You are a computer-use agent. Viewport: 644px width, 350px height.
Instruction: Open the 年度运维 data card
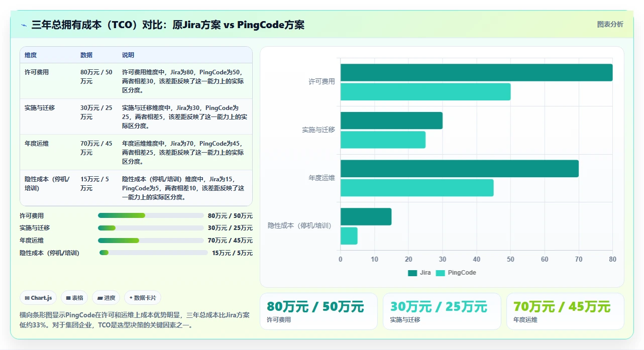pos(565,311)
